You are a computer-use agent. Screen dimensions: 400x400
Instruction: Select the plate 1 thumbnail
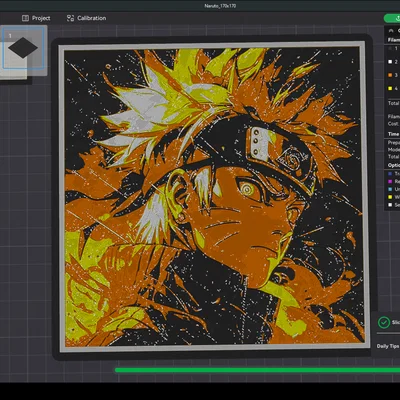pos(23,48)
